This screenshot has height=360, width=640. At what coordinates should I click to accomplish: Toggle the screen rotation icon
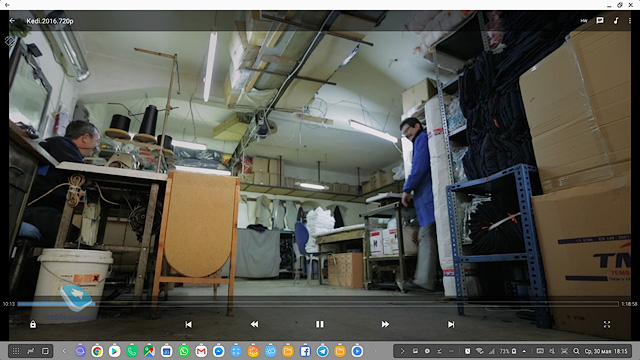point(9,41)
